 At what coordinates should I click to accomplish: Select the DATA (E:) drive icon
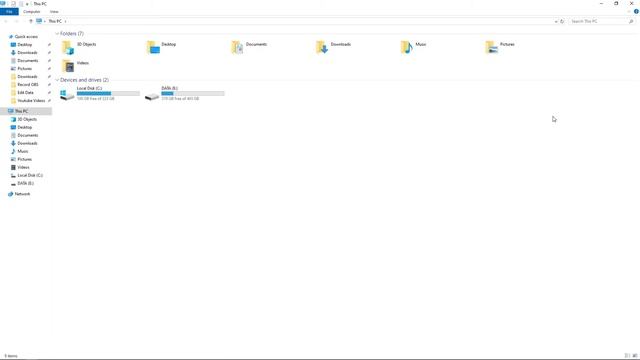pos(152,96)
